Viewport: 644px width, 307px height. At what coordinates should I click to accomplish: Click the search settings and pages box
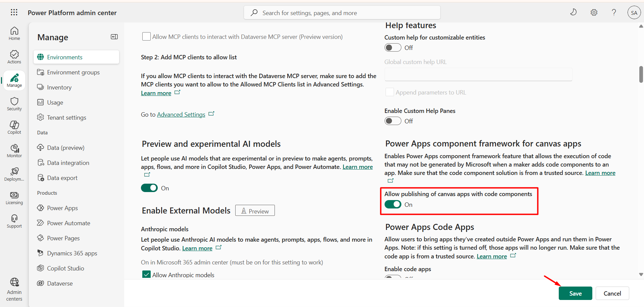click(x=342, y=13)
